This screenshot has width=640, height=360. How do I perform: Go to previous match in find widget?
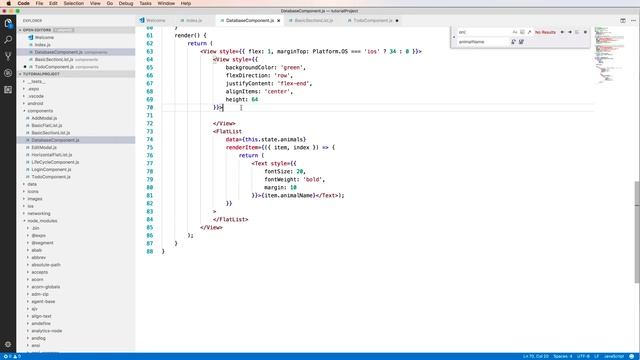562,32
